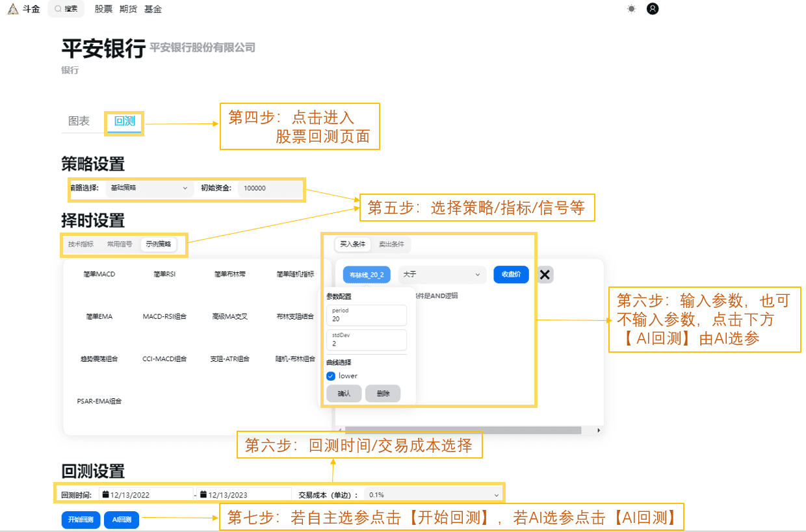Click 确认 in the parameter popup
Image resolution: width=806 pixels, height=532 pixels.
tap(344, 393)
